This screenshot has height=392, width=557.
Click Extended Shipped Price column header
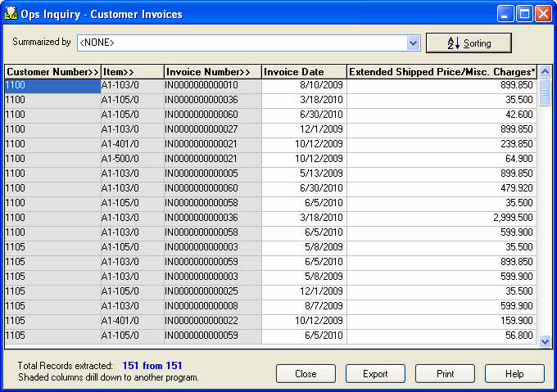point(442,72)
